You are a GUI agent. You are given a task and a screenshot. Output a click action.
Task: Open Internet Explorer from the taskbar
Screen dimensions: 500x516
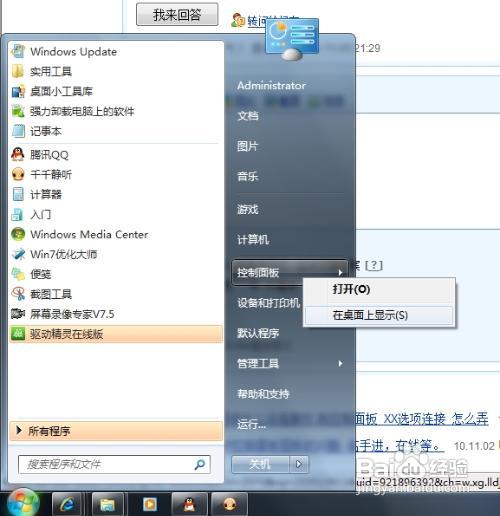click(x=67, y=504)
